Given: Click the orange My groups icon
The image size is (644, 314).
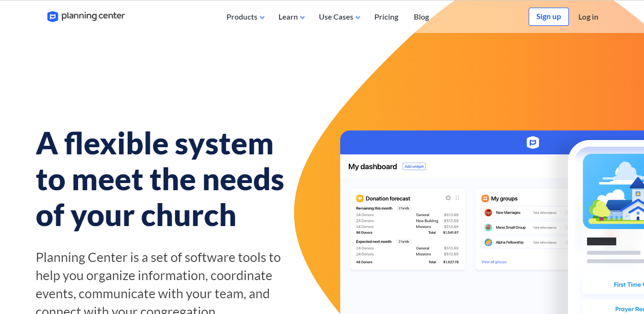Looking at the screenshot, I should tap(485, 198).
